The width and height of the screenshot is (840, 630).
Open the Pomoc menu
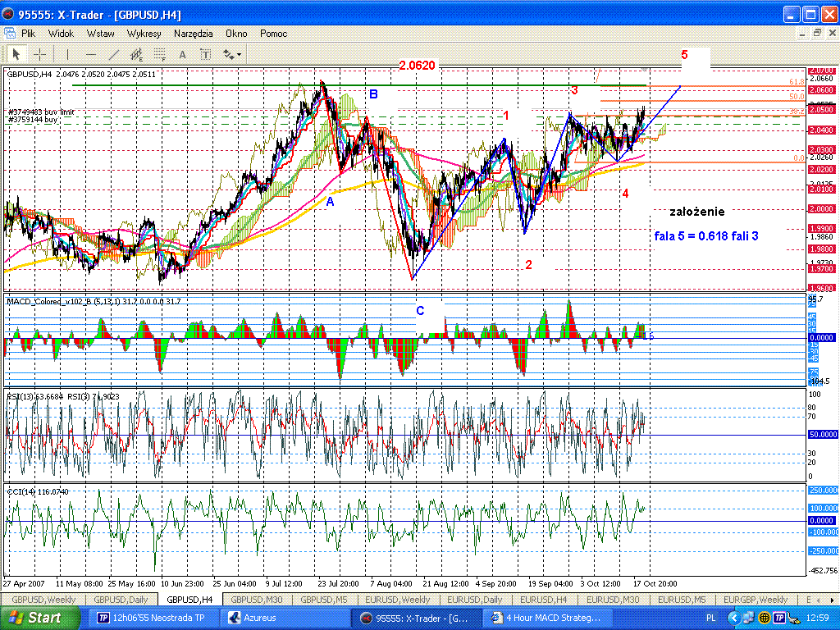tap(274, 33)
